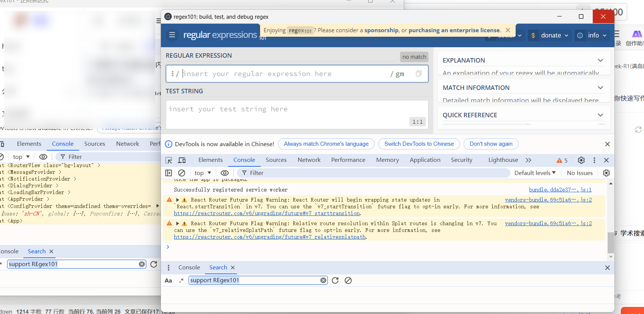
Task: Open the info dropdown
Action: point(592,35)
